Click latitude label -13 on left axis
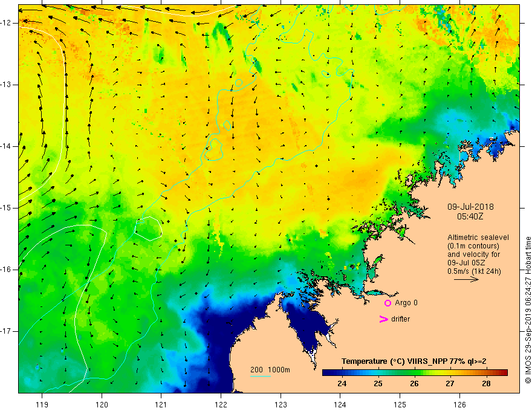The height and width of the screenshot is (411, 532). pos(7,85)
